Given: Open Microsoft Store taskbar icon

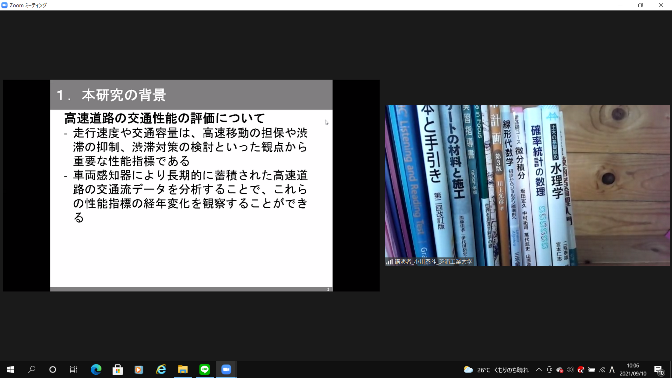Looking at the screenshot, I should [117, 369].
